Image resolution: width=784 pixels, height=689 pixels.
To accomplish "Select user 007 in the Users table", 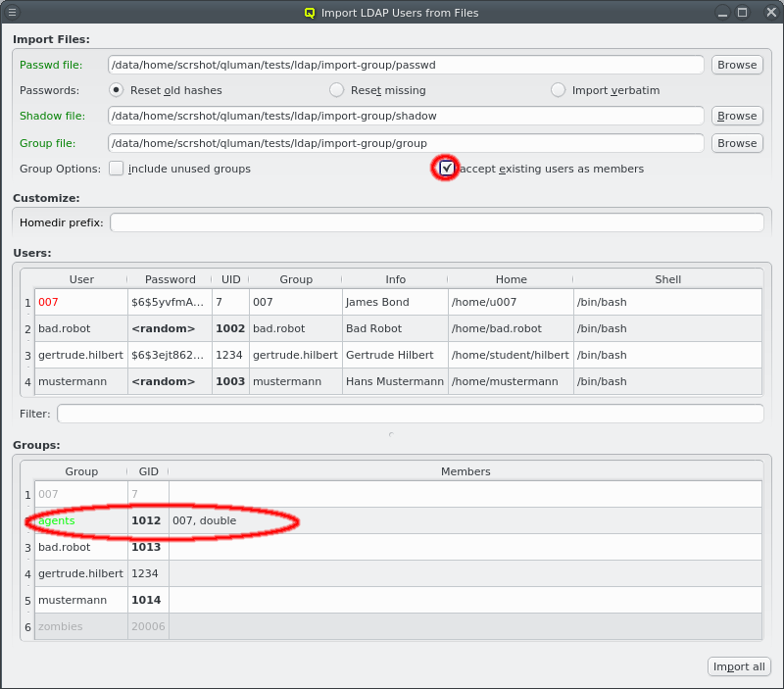I will coord(81,302).
